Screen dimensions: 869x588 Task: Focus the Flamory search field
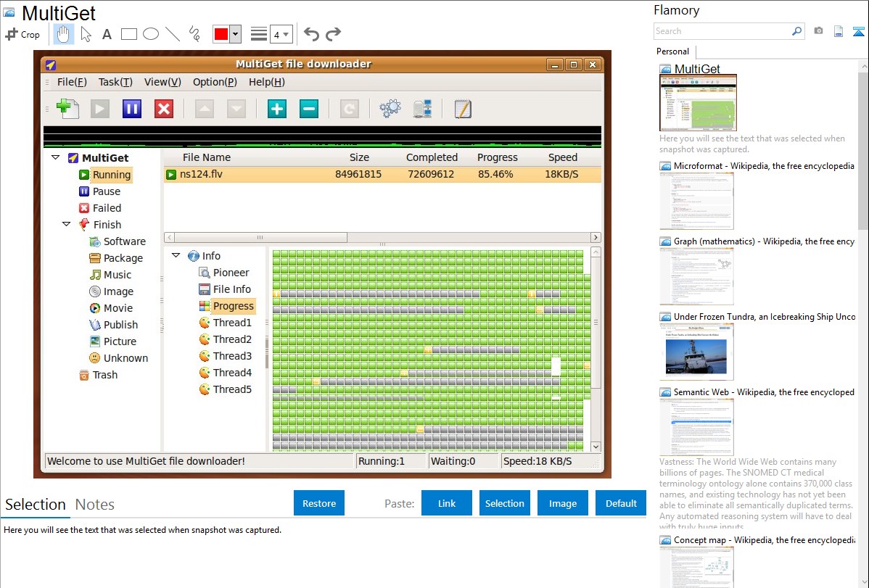click(x=722, y=31)
